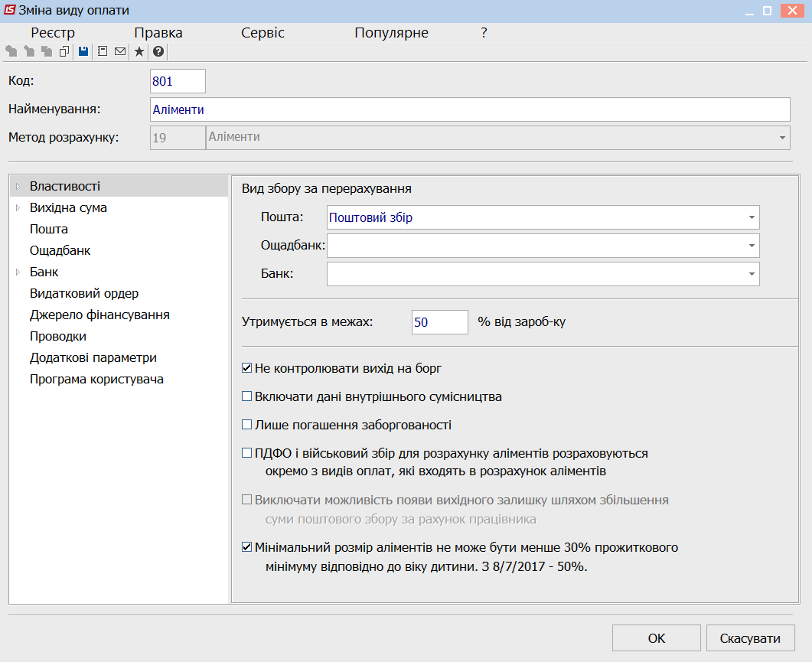Viewport: 812px width, 662px height.
Task: Confirm with the OK button
Action: tap(656, 638)
